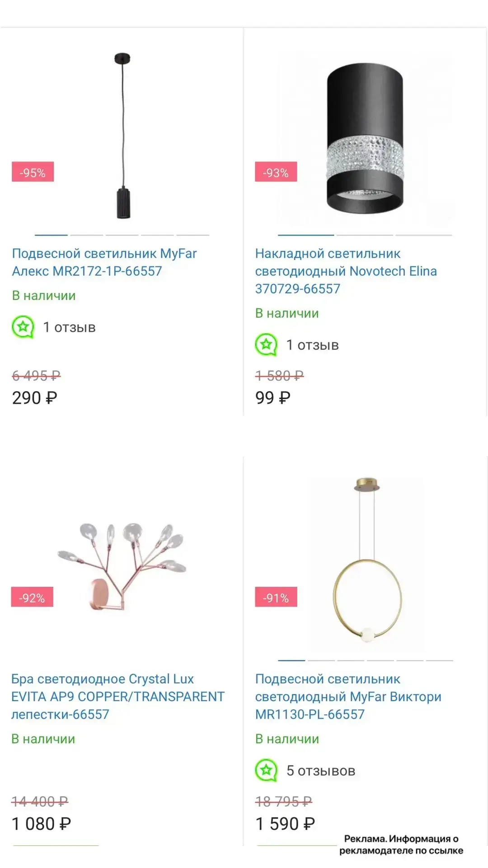Select last image indicator under MyFar Виктори photo
This screenshot has height=868, width=488.
tap(439, 660)
